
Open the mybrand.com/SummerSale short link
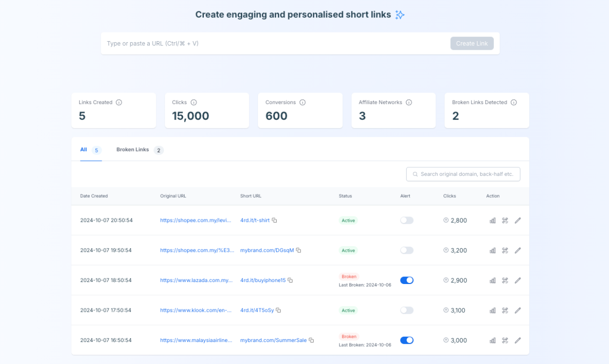point(273,340)
